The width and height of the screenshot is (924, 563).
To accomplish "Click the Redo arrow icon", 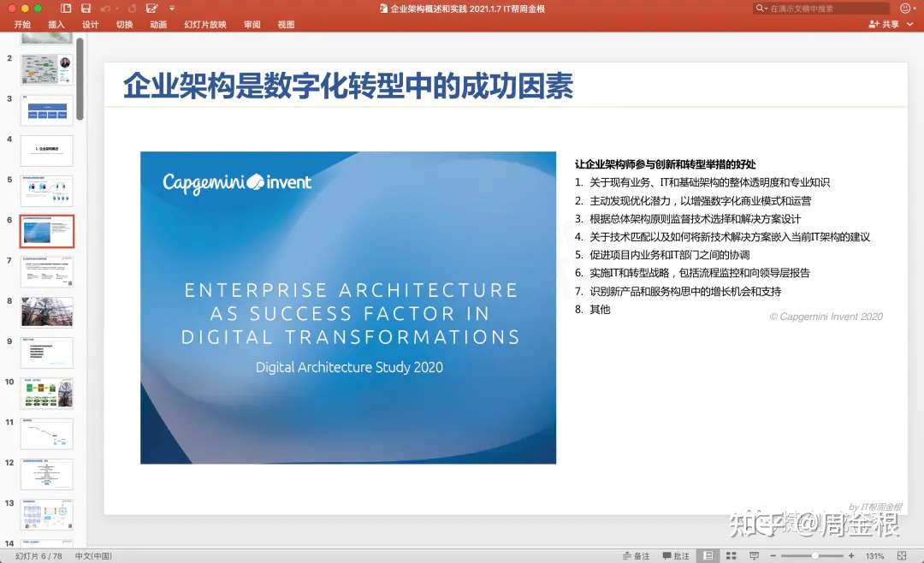I will point(133,9).
